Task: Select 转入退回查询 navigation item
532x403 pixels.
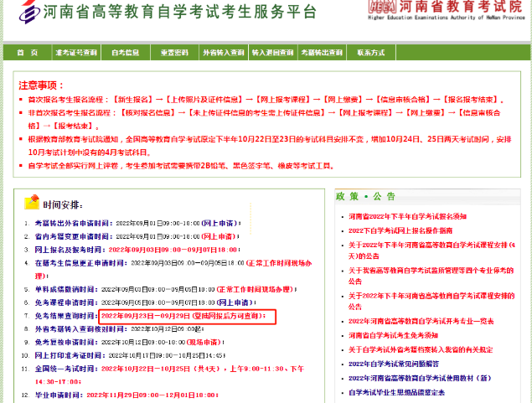Action: click(273, 53)
